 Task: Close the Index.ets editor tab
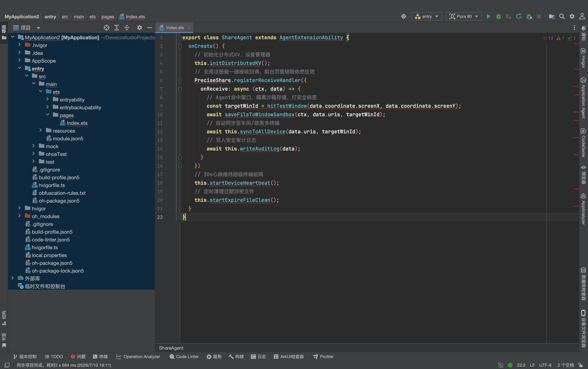pos(189,28)
